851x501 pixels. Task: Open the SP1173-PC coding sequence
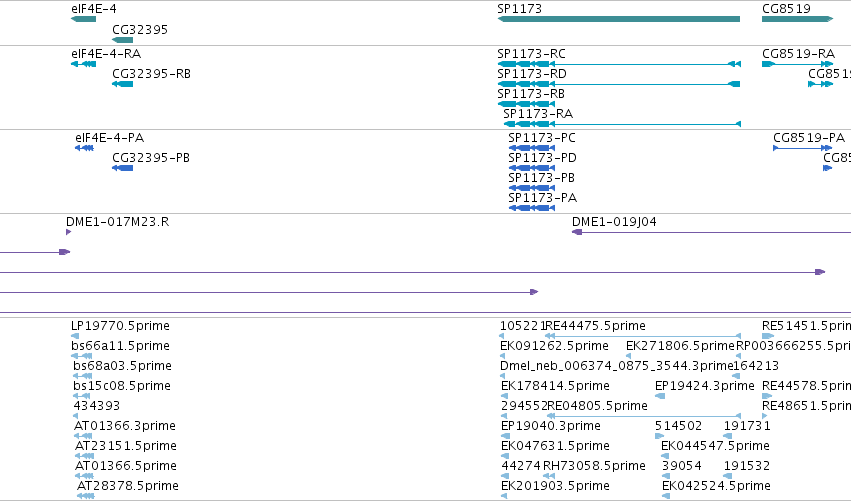click(531, 148)
